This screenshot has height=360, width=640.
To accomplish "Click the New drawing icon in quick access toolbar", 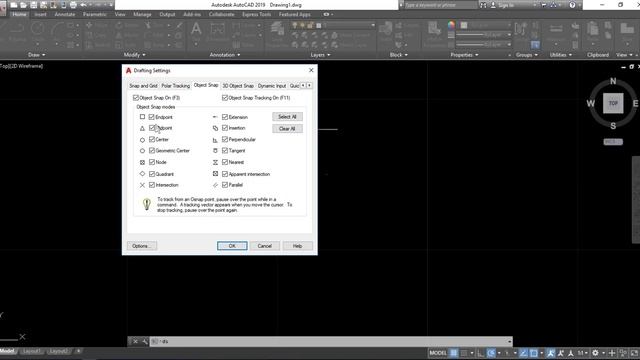I will click(13, 5).
